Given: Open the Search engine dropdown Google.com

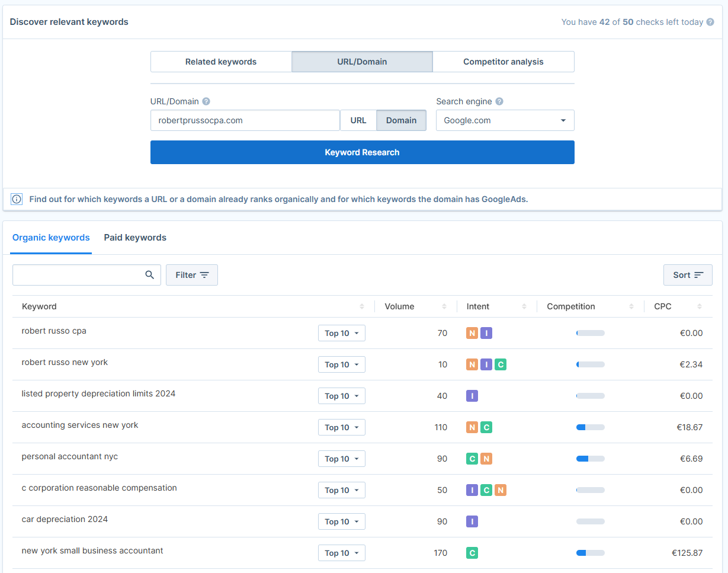Looking at the screenshot, I should pos(505,120).
